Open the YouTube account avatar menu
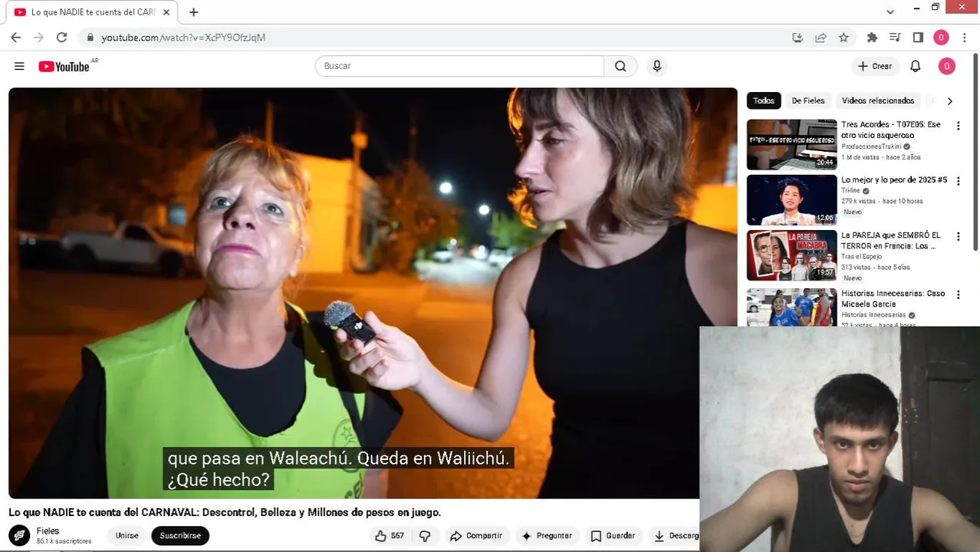 pos(946,66)
